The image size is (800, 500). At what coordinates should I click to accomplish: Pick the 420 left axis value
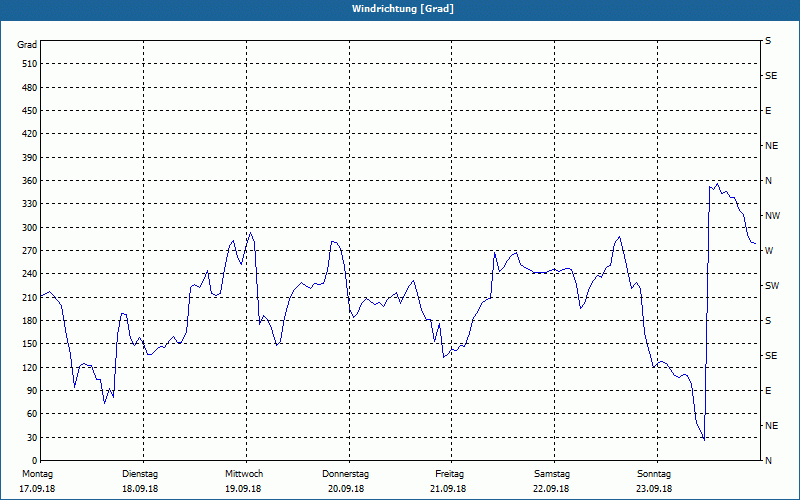click(x=30, y=134)
